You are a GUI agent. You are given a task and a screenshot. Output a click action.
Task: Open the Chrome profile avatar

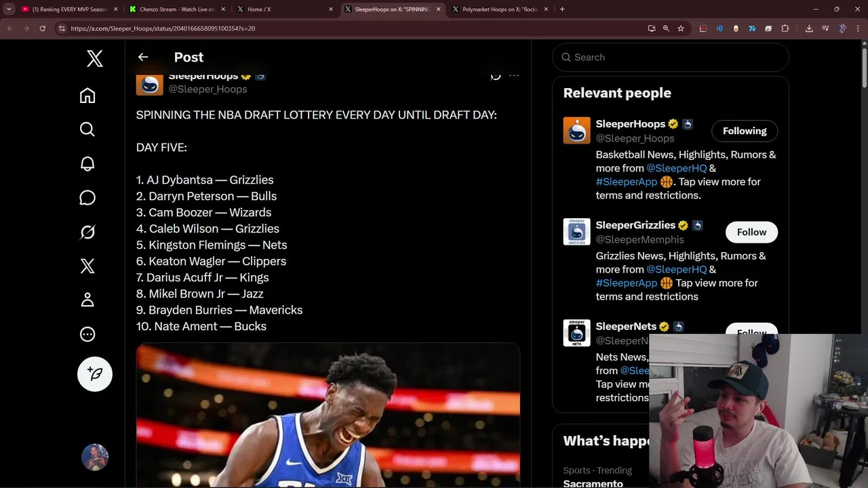[842, 28]
